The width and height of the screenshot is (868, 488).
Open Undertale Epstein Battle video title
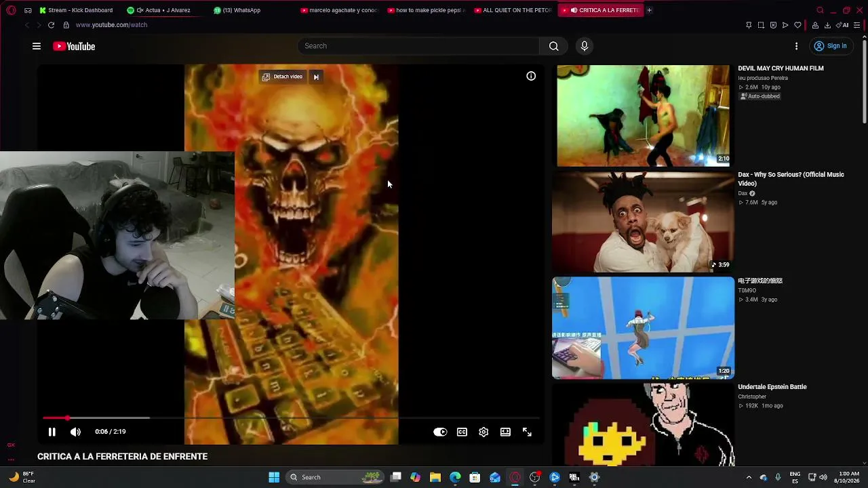point(772,387)
